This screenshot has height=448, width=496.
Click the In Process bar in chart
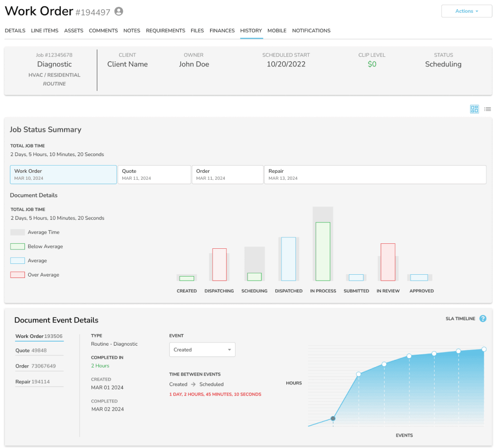323,251
